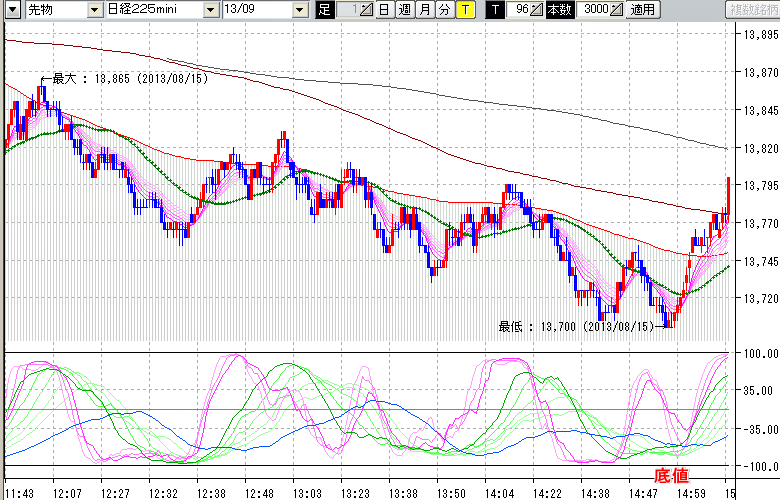Open the 日経225mini instrument dropdown

[210, 9]
